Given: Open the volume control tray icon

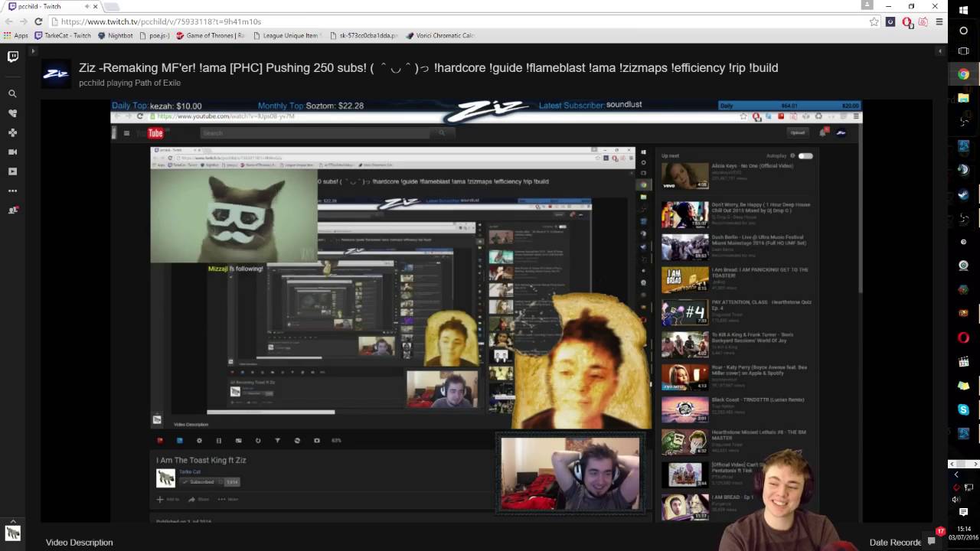Looking at the screenshot, I should point(955,499).
